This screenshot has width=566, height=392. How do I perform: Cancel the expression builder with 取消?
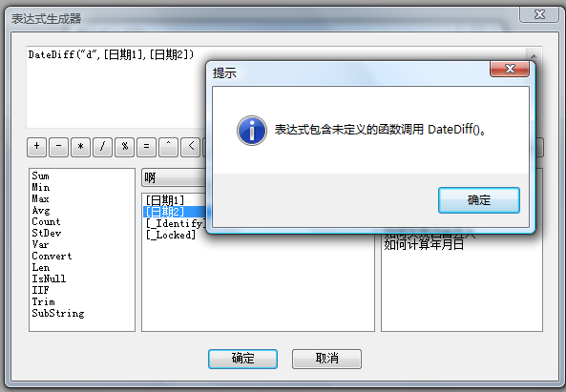(326, 359)
